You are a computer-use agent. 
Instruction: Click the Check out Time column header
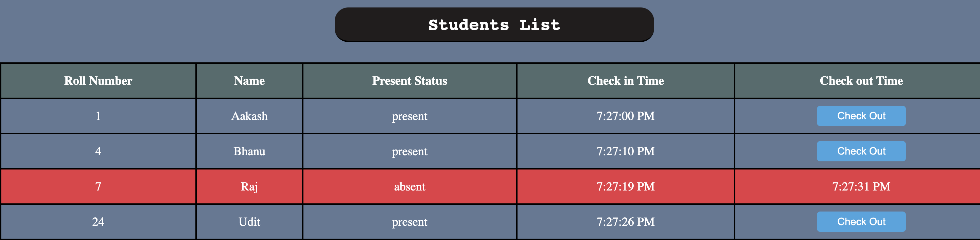pyautogui.click(x=861, y=80)
